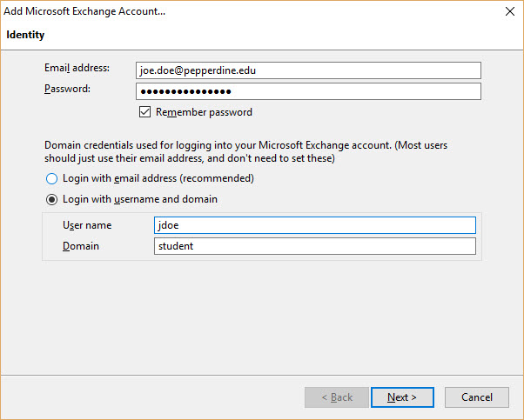Click the Email address label
The image size is (524, 420).
pos(77,68)
